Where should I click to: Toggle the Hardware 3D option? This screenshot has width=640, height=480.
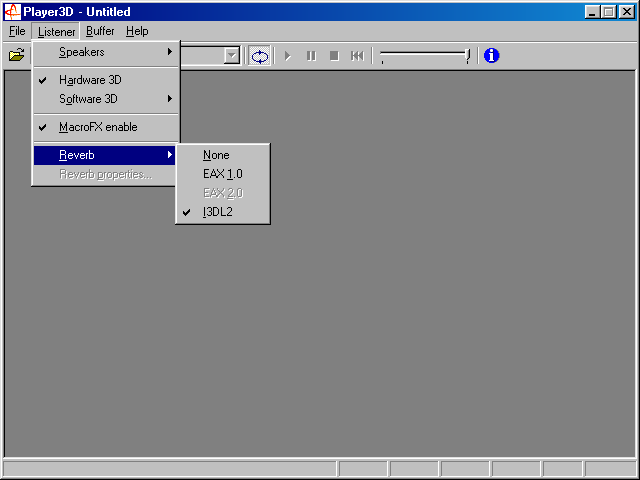click(x=90, y=80)
